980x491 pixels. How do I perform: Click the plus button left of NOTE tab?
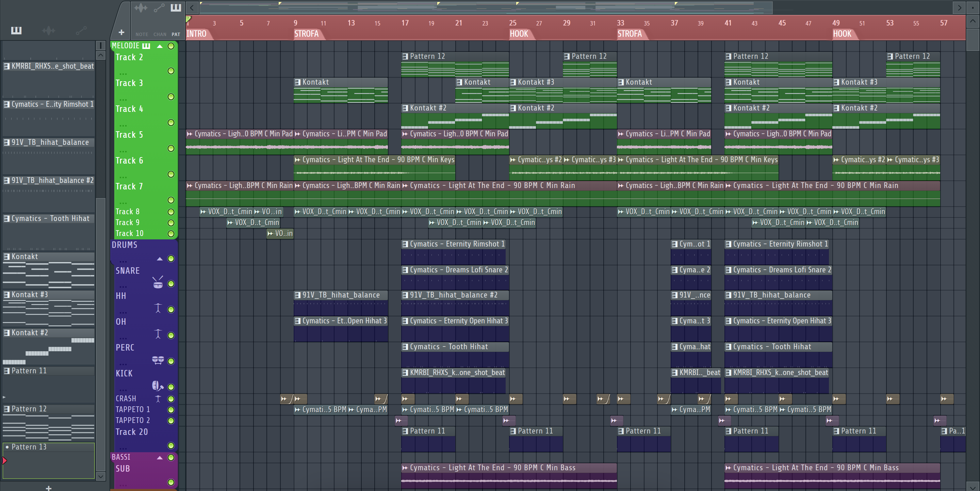tap(121, 33)
